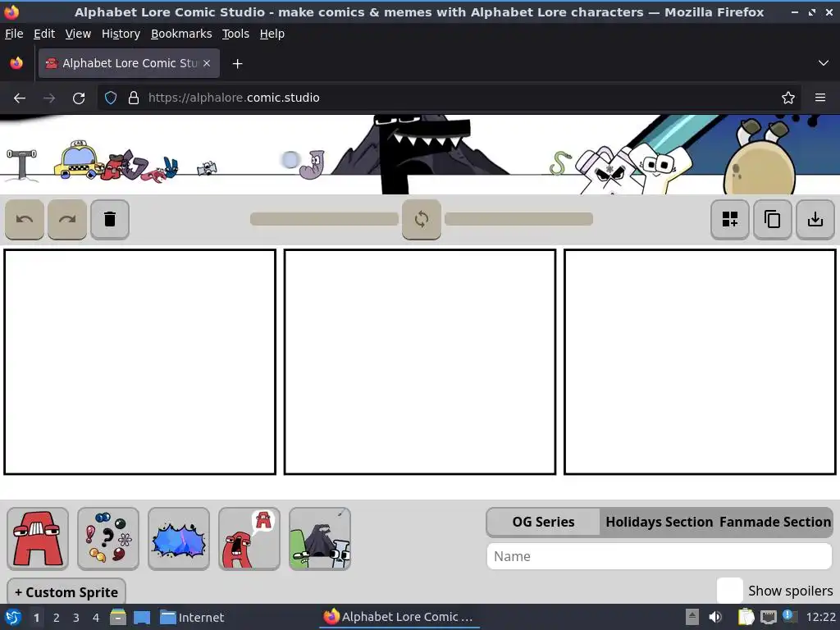This screenshot has height=630, width=840.
Task: Open the Firefox View icon
Action: (x=16, y=63)
